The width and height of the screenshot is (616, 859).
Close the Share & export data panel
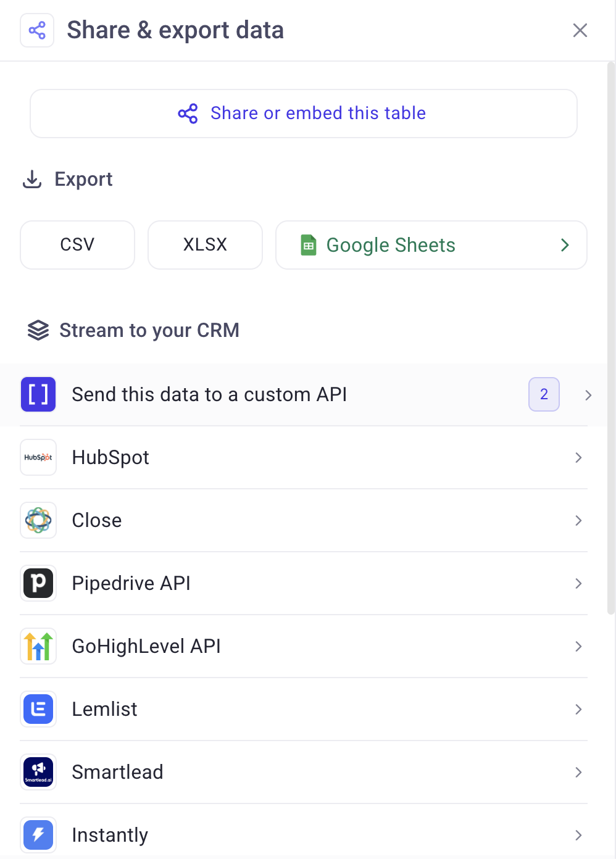pyautogui.click(x=580, y=30)
